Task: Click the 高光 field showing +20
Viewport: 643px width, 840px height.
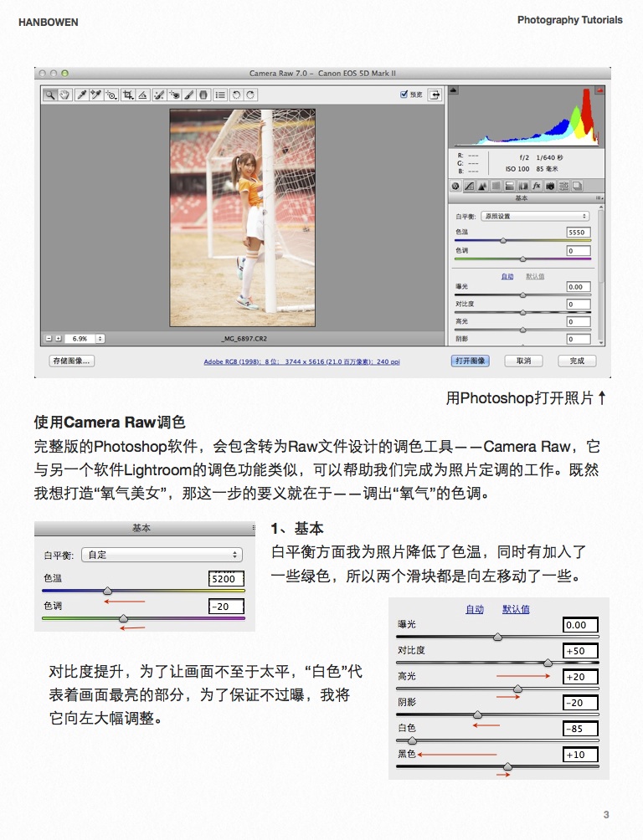Action: pos(580,677)
